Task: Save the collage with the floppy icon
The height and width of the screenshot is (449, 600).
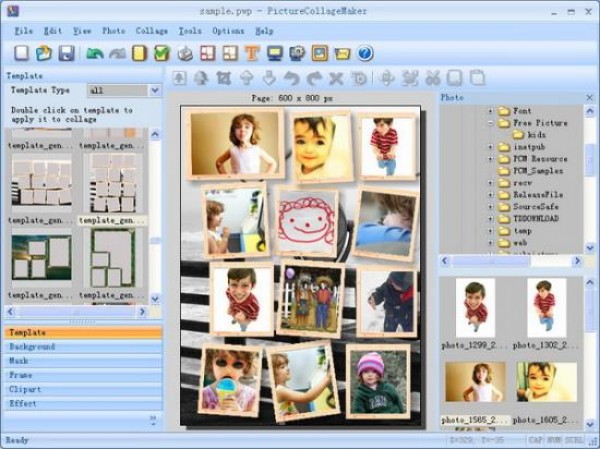Action: pyautogui.click(x=66, y=53)
